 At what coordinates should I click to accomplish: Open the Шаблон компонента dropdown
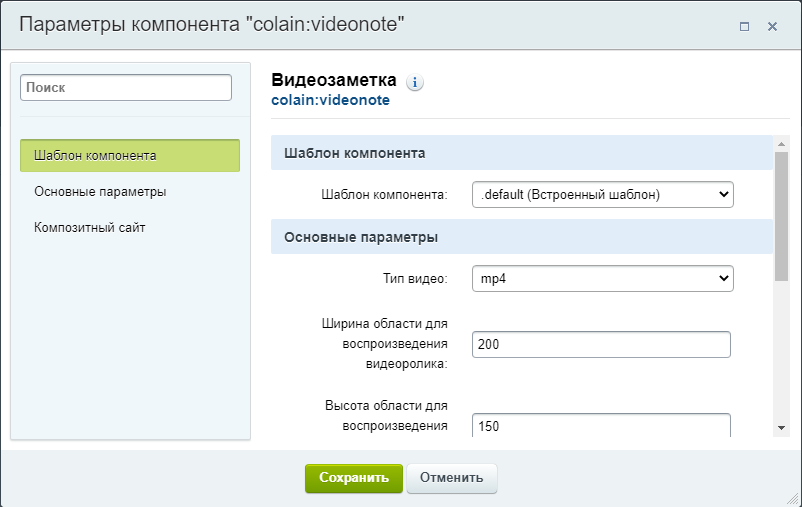(603, 194)
